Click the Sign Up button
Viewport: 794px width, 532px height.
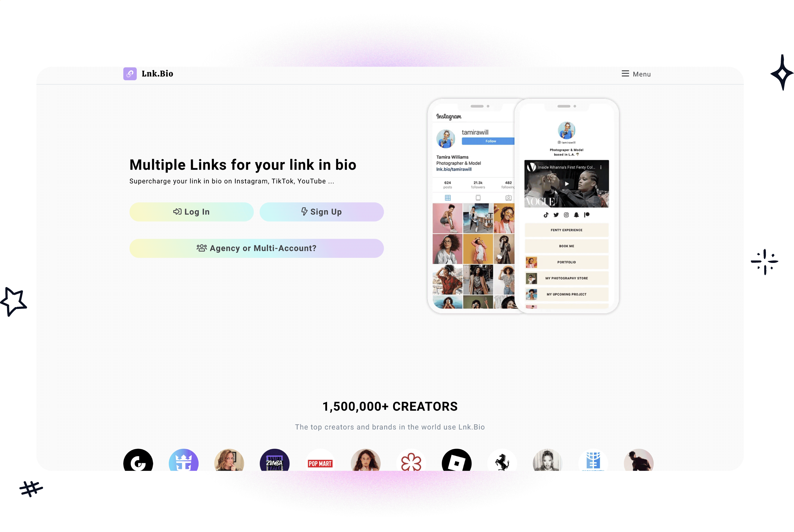321,212
